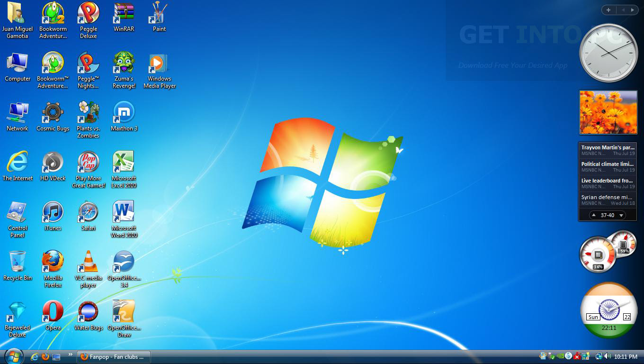Launch Internet Explorer from Quick Launch
Screen dimensions: 644x364
pyautogui.click(x=34, y=356)
